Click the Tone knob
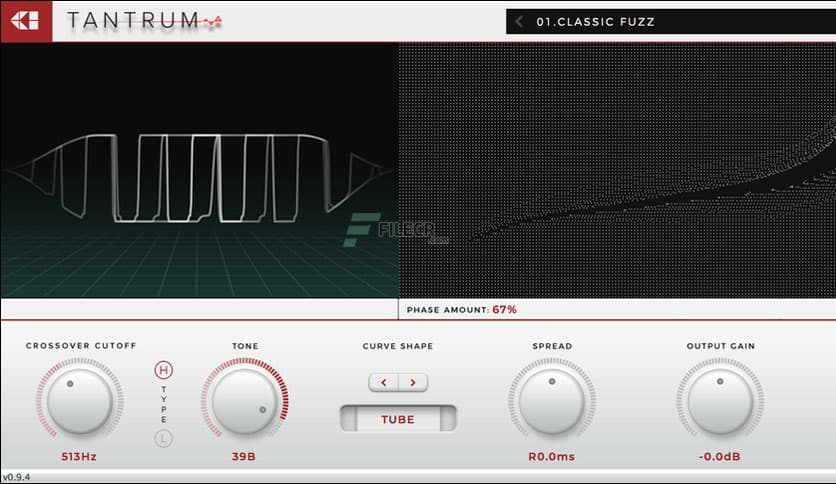 245,401
